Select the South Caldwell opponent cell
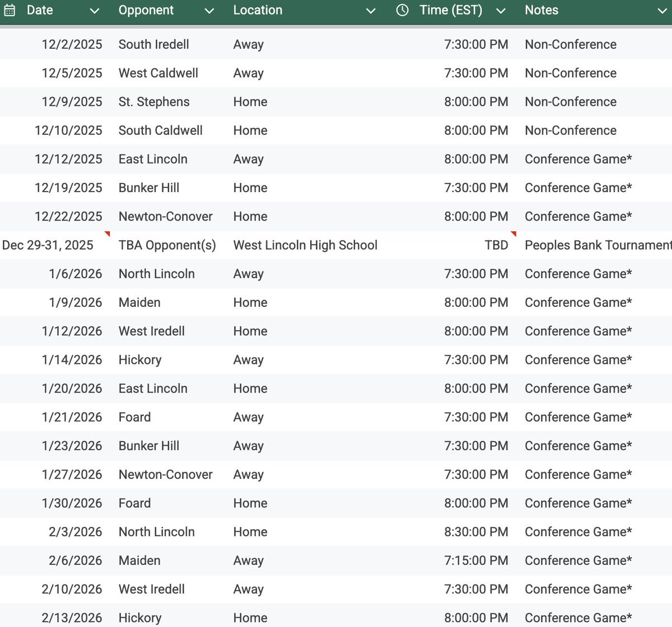Viewport: 672px width, 627px height. (160, 130)
